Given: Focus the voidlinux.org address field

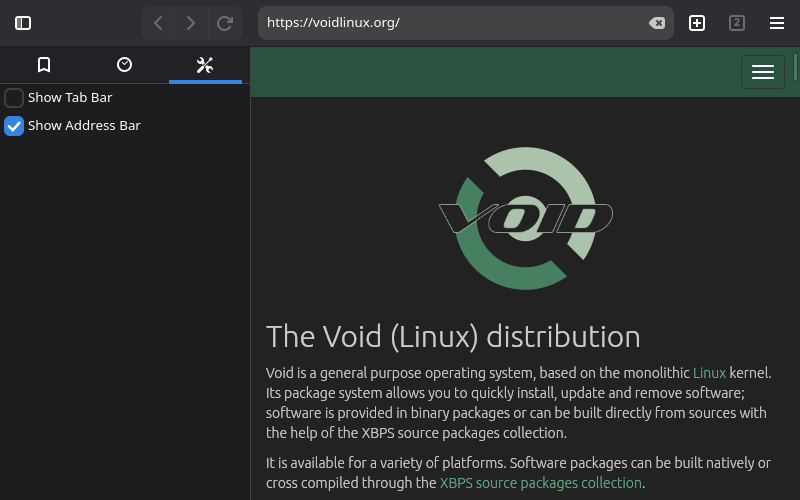Looking at the screenshot, I should (450, 23).
